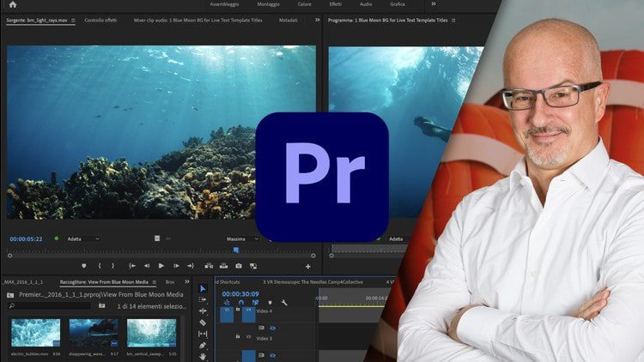Image resolution: width=644 pixels, height=362 pixels.
Task: Select the Slip tool
Action: (203, 334)
